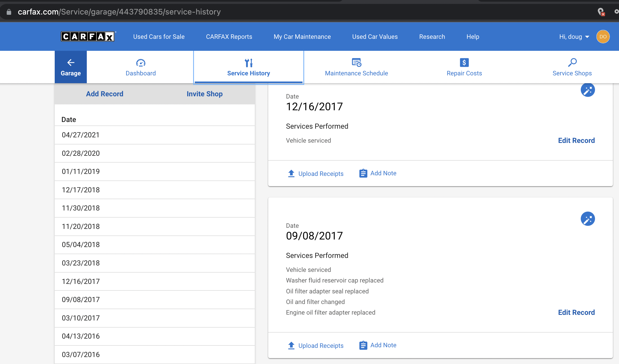Click Edit Record for 09/08/2017
This screenshot has width=619, height=364.
576,312
